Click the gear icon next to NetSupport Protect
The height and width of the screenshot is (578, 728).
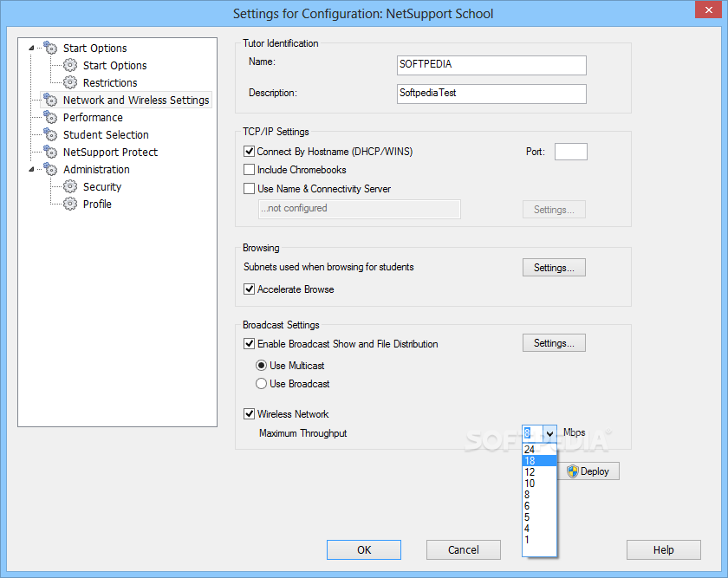50,152
